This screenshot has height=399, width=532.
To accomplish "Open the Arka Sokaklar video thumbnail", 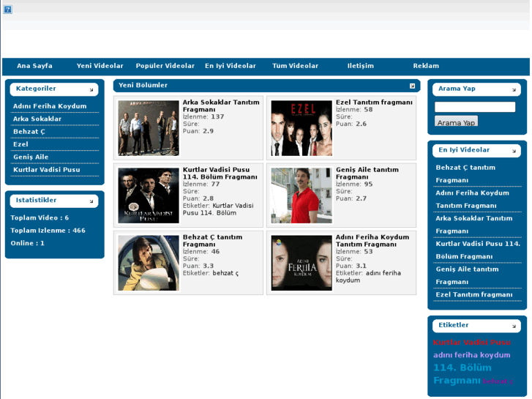I will [x=149, y=128].
